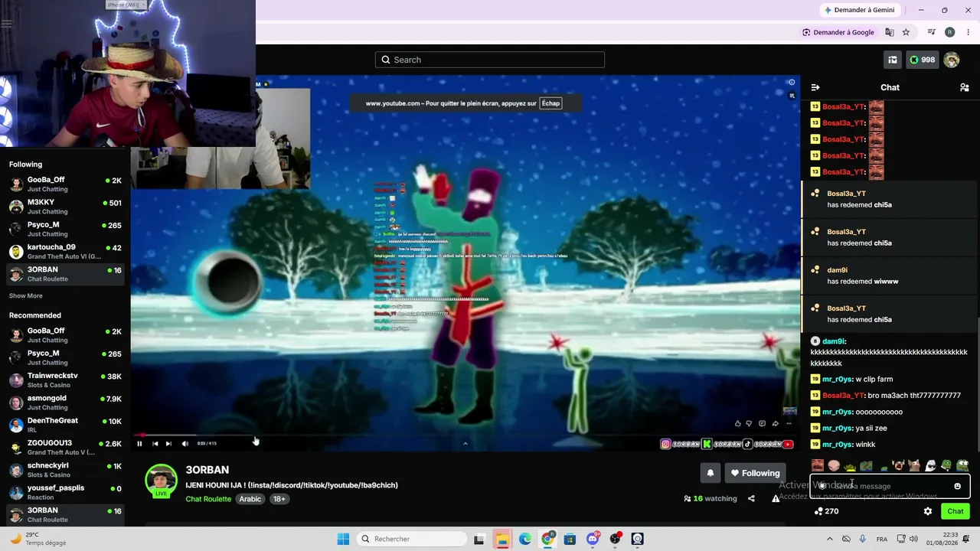
Task: Open comments icon on the embedded video
Action: (762, 423)
